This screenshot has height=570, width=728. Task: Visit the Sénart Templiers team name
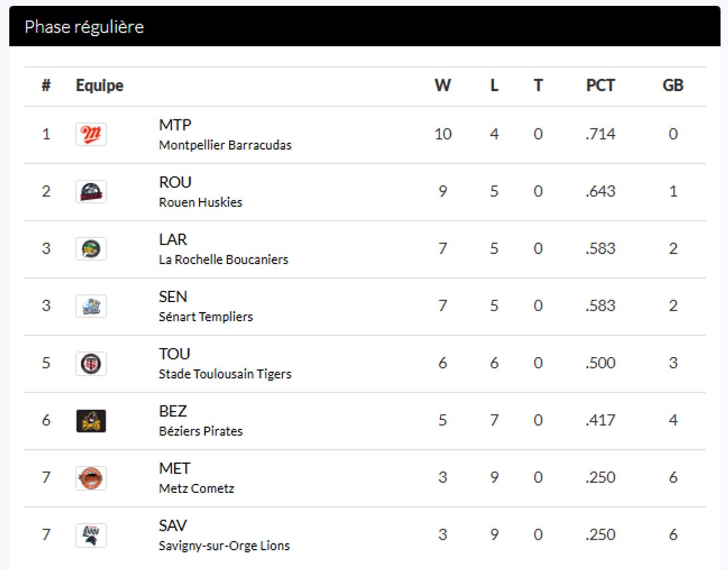(x=205, y=317)
